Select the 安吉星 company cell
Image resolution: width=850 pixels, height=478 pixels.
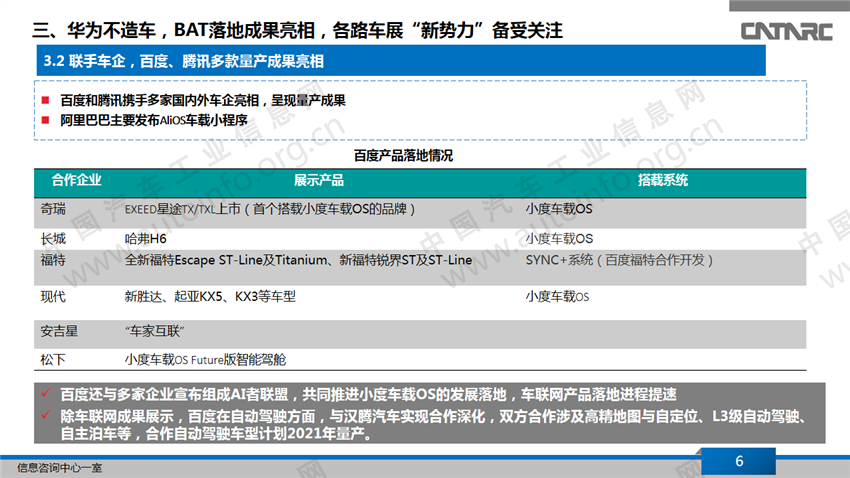[x=59, y=331]
